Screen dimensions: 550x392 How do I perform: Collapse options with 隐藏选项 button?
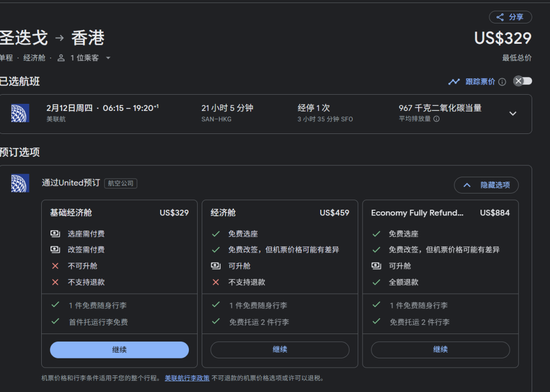(486, 185)
